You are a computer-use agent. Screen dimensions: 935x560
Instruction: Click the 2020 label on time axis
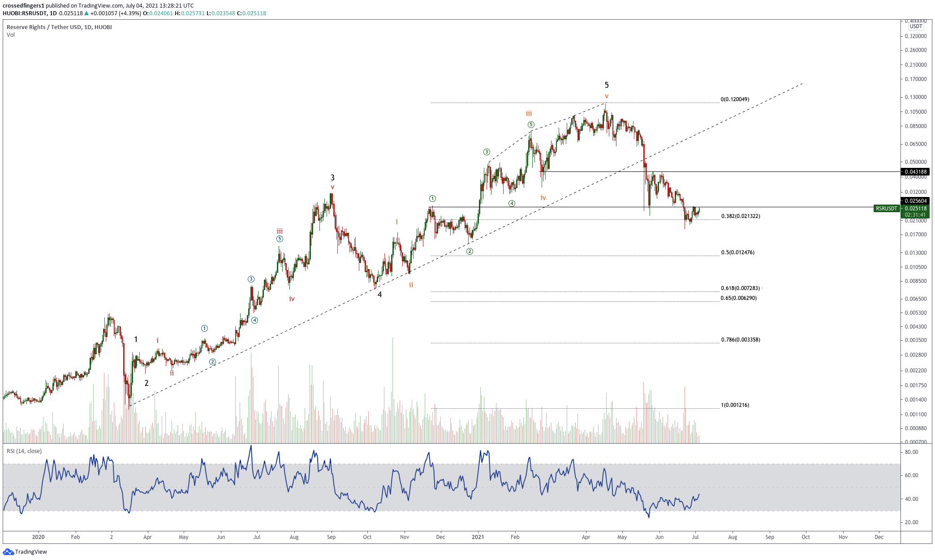click(x=39, y=537)
